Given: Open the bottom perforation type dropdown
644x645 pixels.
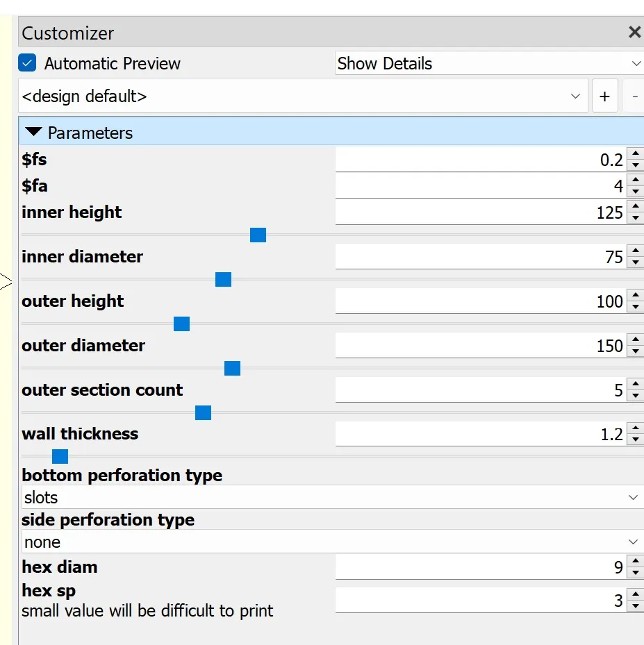Looking at the screenshot, I should coord(331,498).
